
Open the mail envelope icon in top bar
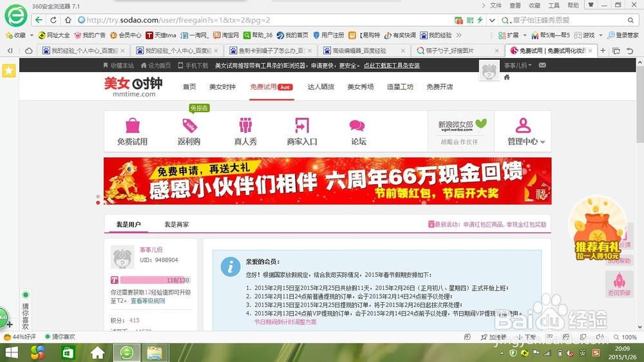[x=542, y=65]
